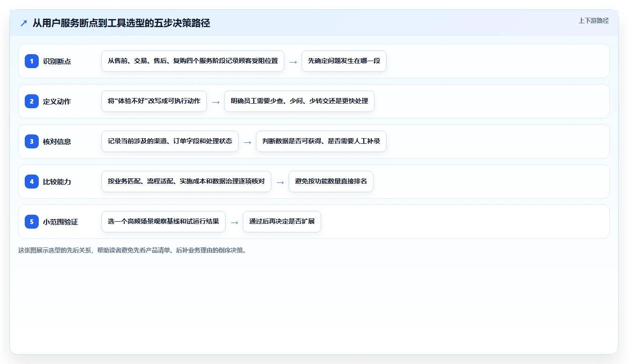Viewport: 628px width, 364px height.
Task: Click the 上下游路径 label at top right
Action: [x=593, y=21]
